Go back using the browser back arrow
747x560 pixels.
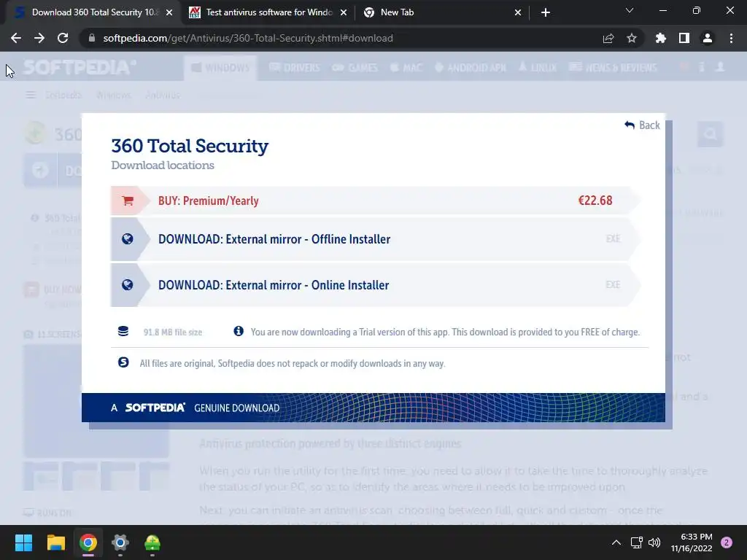tap(16, 38)
